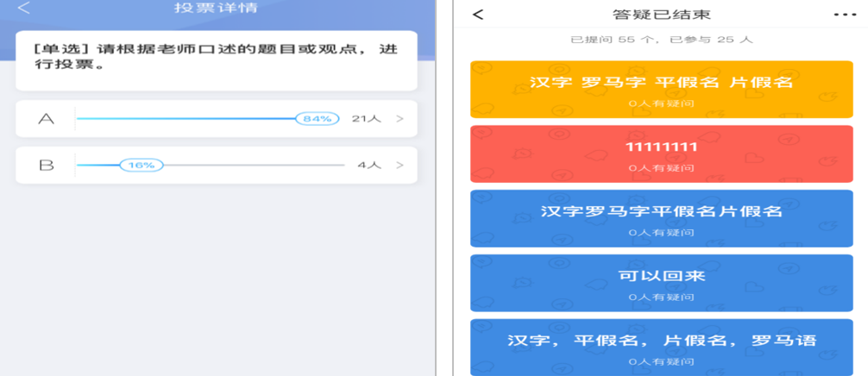This screenshot has height=376, width=868.
Task: Click the 84% progress bubble
Action: click(x=317, y=119)
